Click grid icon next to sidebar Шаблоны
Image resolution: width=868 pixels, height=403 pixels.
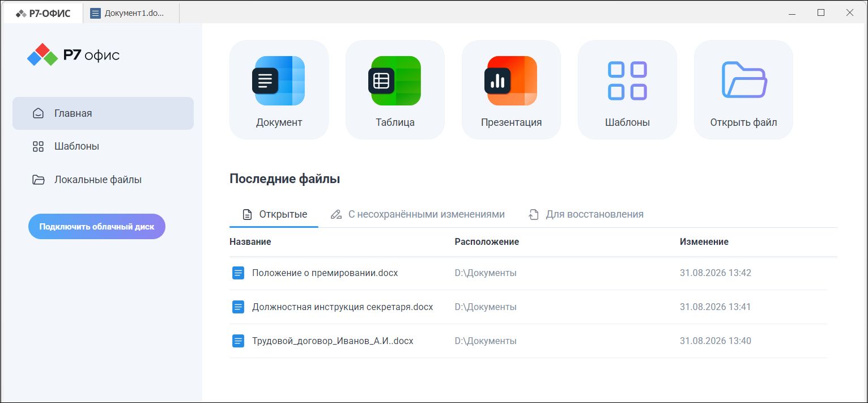(x=38, y=147)
